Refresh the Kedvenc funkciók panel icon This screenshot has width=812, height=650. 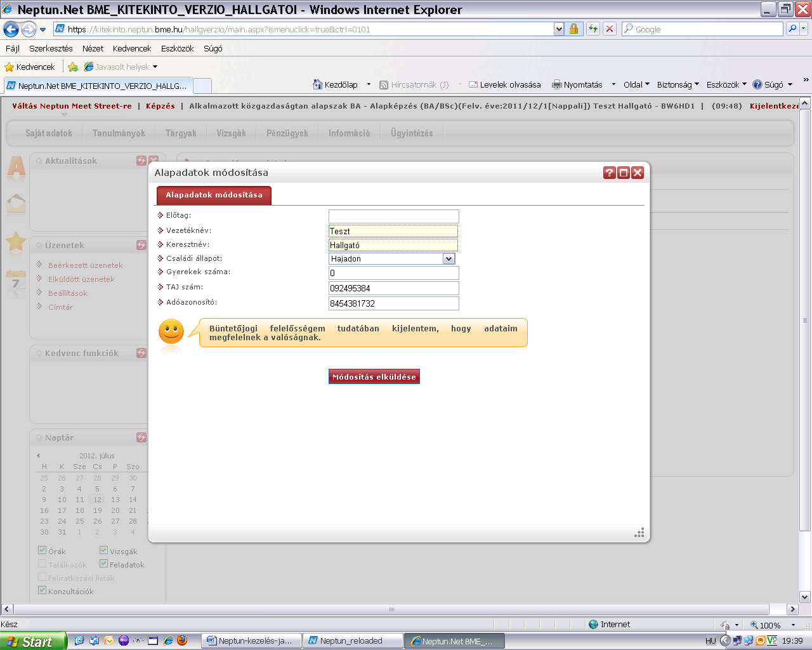(x=141, y=353)
